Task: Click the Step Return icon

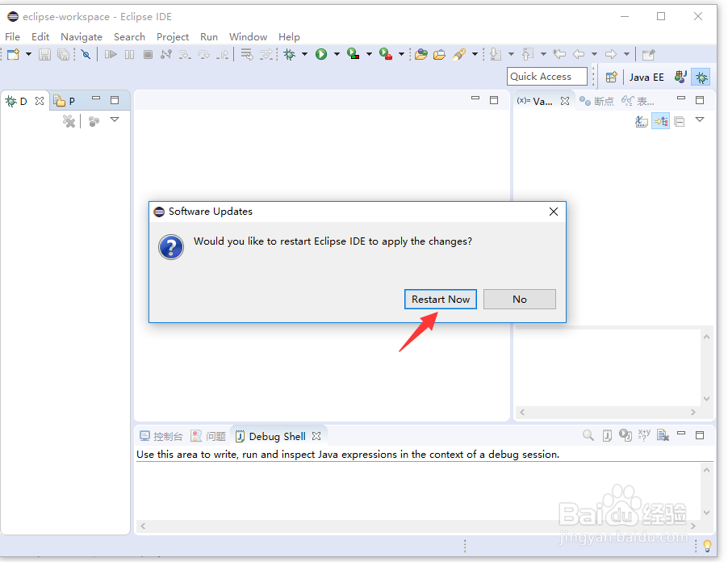Action: (x=223, y=54)
